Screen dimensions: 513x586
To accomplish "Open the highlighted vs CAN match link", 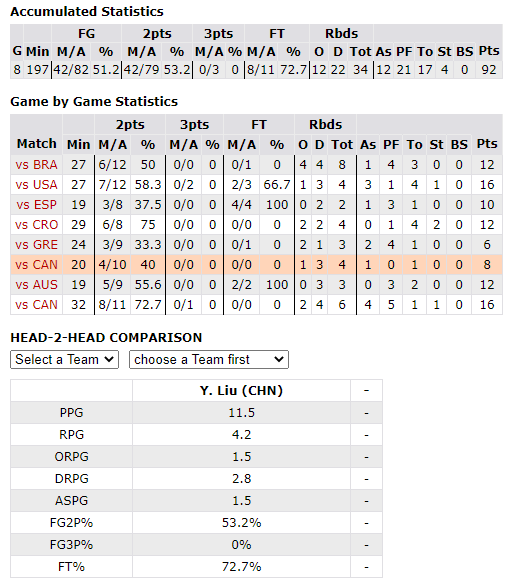I will coord(36,265).
